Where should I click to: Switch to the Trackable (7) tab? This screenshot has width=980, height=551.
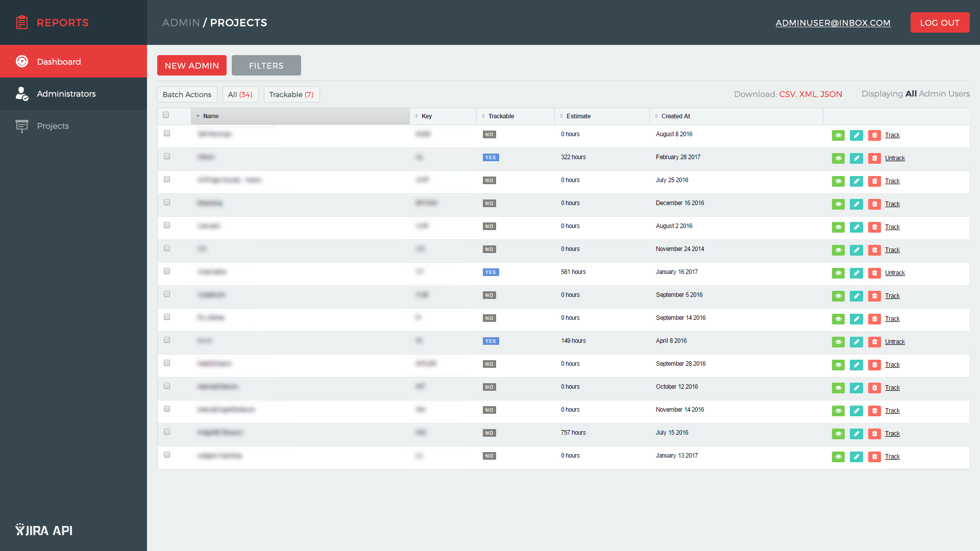pyautogui.click(x=291, y=94)
